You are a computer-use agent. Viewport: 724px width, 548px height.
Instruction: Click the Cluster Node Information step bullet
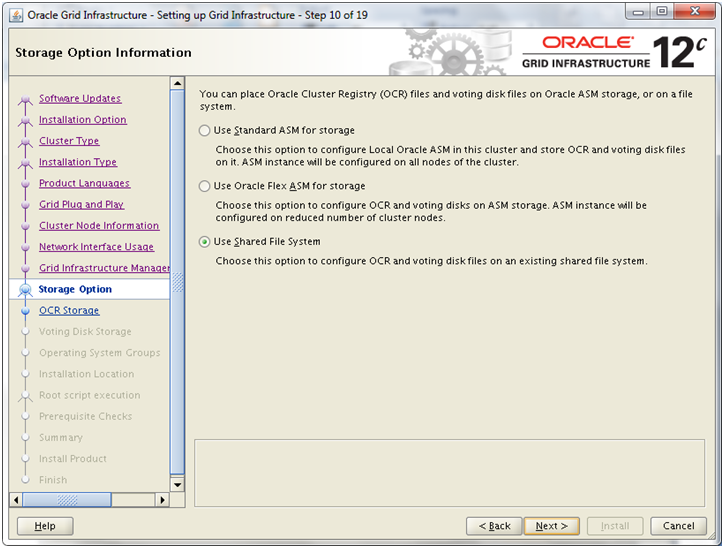(x=25, y=226)
